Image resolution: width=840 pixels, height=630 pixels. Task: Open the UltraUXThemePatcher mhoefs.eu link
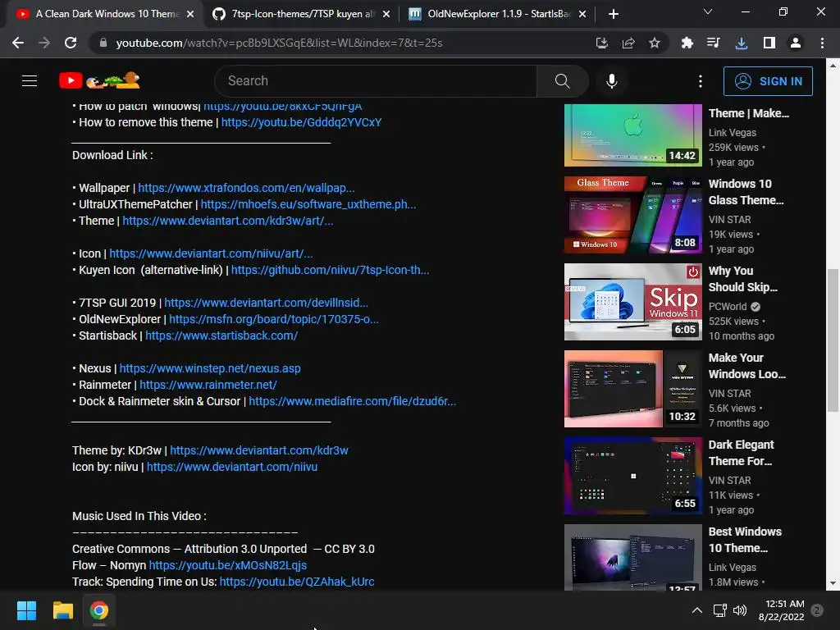(x=308, y=204)
